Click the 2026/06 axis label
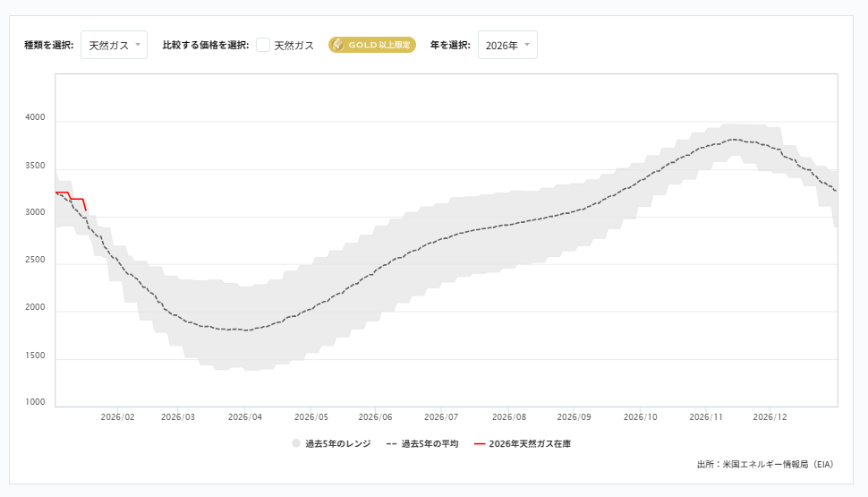 coord(375,417)
